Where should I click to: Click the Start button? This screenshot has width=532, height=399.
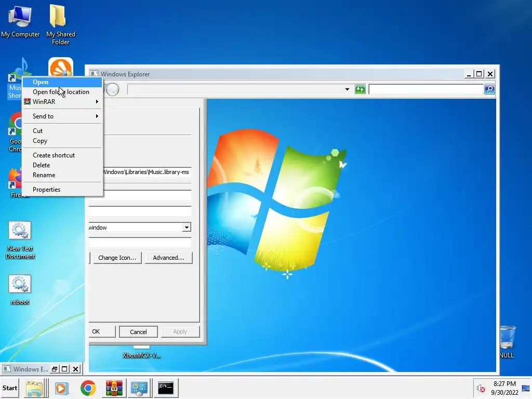pyautogui.click(x=9, y=388)
